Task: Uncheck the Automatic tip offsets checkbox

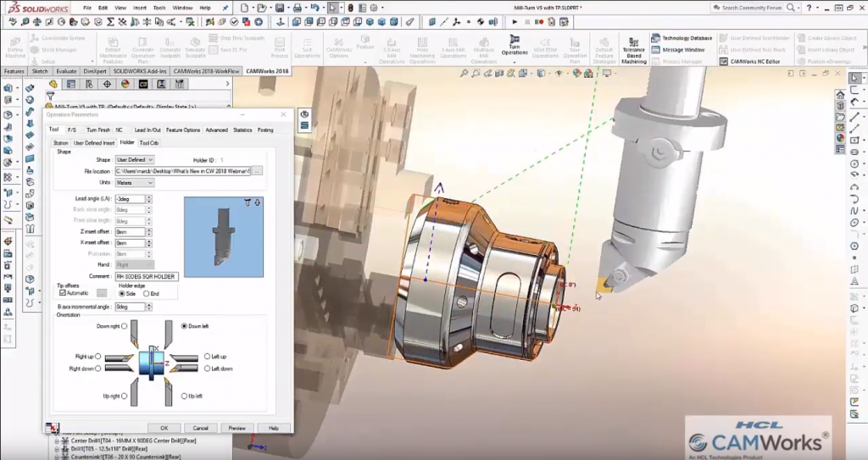Action: point(63,293)
